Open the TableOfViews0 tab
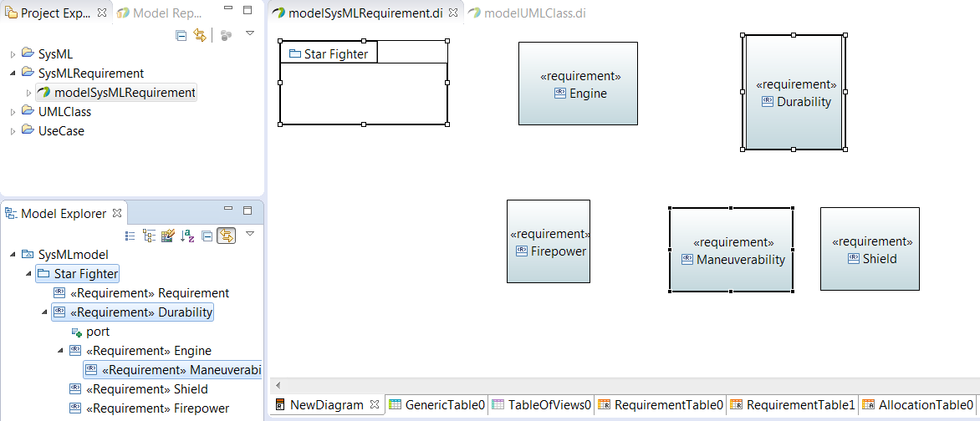The image size is (980, 421). (x=541, y=405)
